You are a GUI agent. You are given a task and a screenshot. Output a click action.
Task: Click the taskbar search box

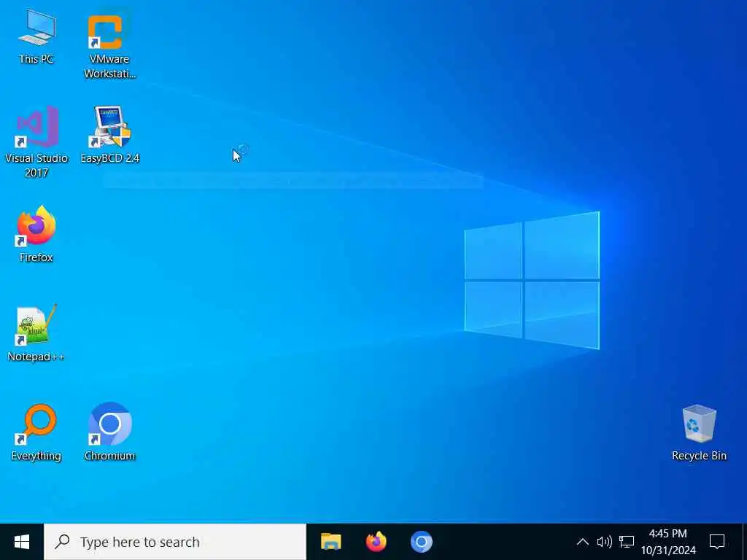pyautogui.click(x=175, y=542)
